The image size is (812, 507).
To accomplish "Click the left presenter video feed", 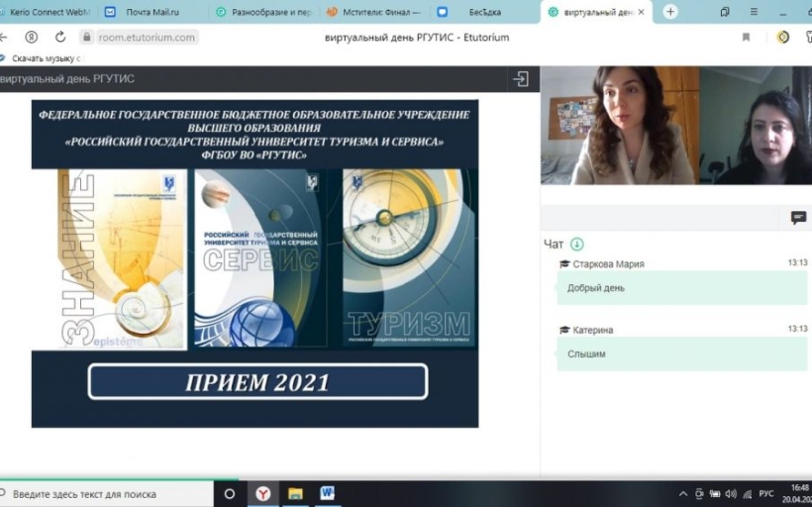I will (x=620, y=125).
